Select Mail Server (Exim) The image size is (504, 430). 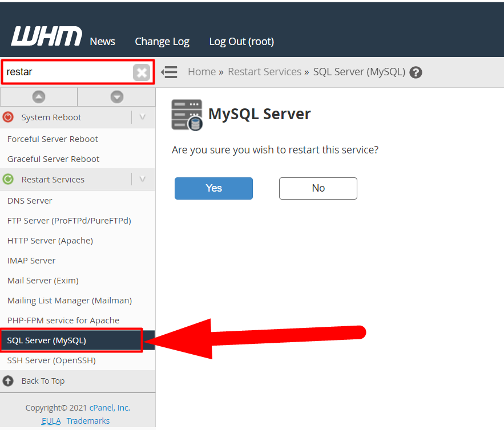[x=43, y=281]
